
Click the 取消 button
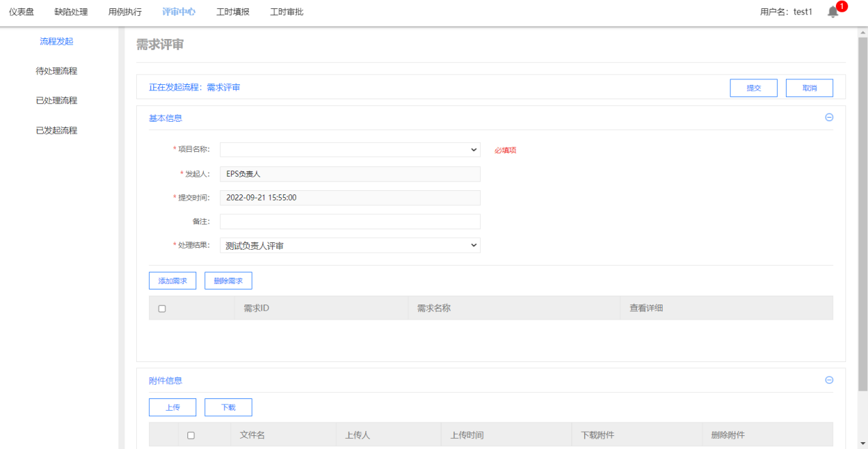pyautogui.click(x=809, y=88)
